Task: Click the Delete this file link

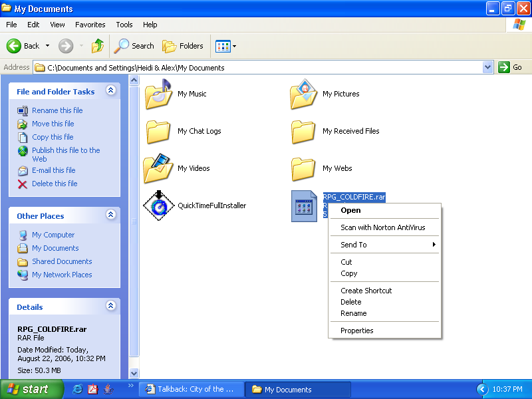Action: coord(54,184)
